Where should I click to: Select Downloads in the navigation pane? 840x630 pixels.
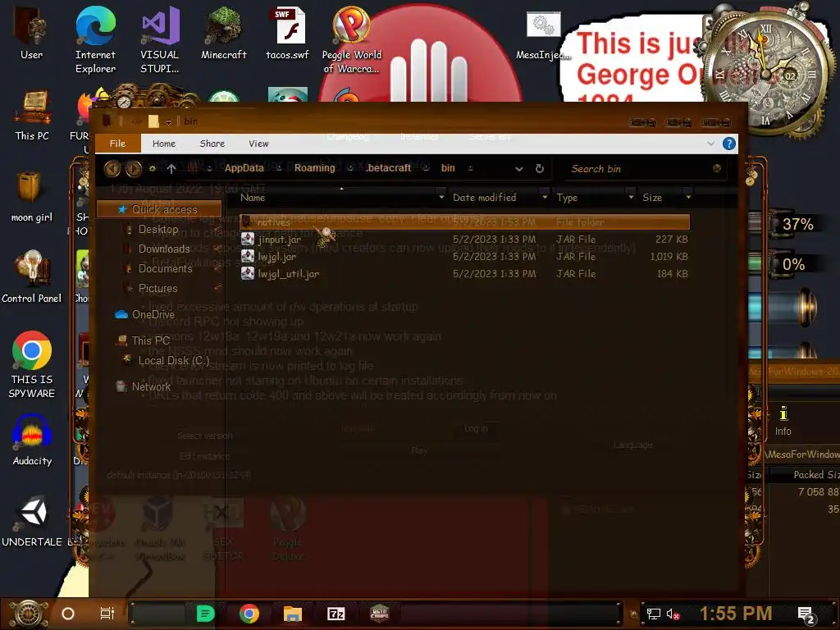(x=164, y=249)
